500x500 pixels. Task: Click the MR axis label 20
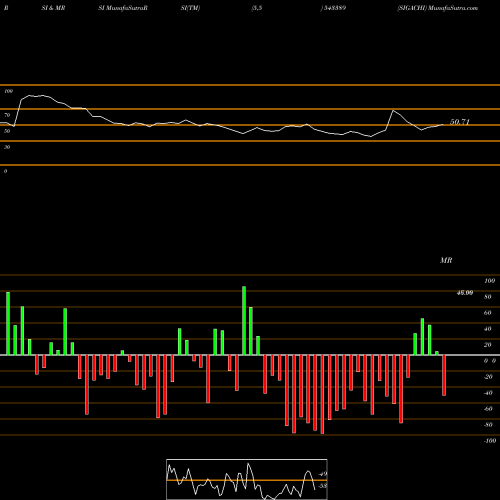[x=488, y=345]
